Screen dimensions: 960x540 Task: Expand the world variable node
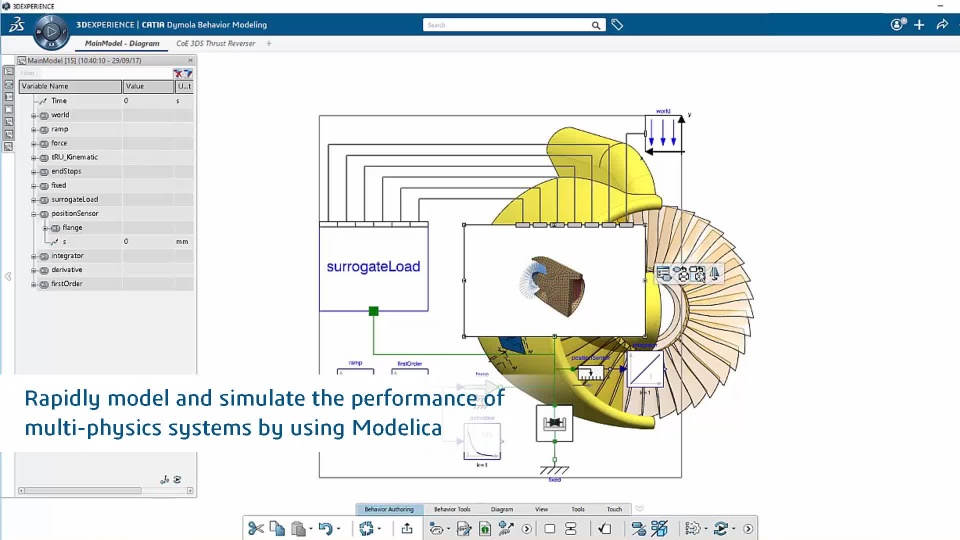pyautogui.click(x=34, y=115)
